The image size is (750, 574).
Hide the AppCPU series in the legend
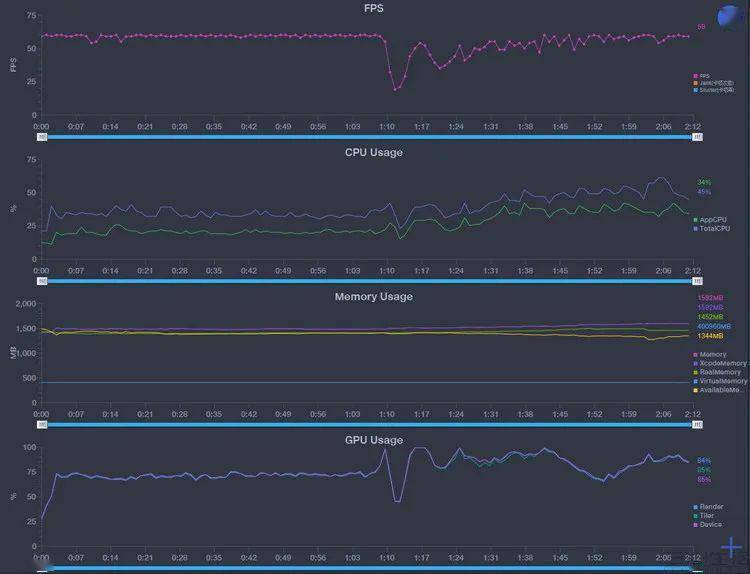click(710, 220)
